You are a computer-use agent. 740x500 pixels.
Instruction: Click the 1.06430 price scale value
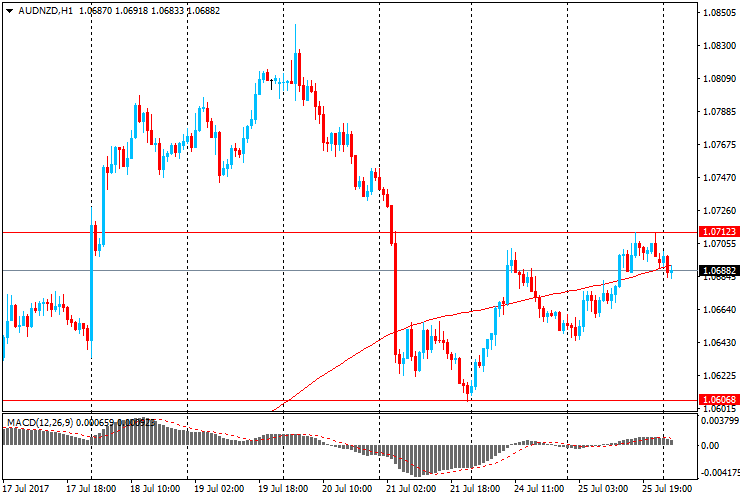tap(719, 343)
